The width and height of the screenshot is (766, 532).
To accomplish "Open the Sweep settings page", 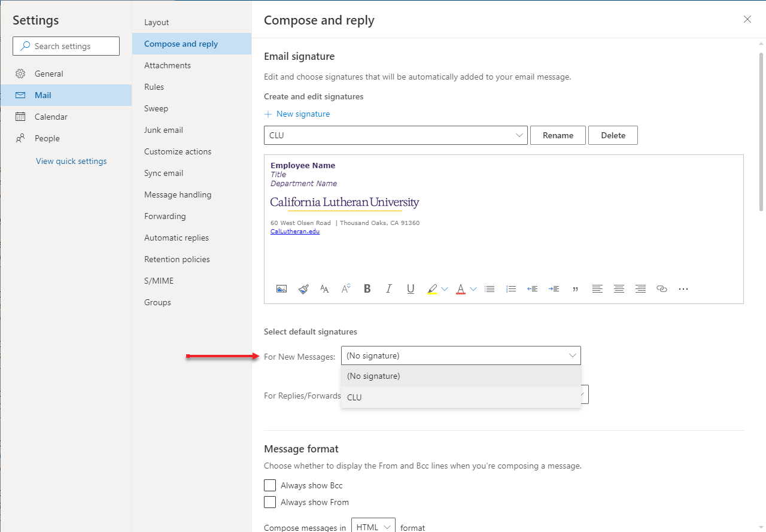I will [x=191, y=108].
